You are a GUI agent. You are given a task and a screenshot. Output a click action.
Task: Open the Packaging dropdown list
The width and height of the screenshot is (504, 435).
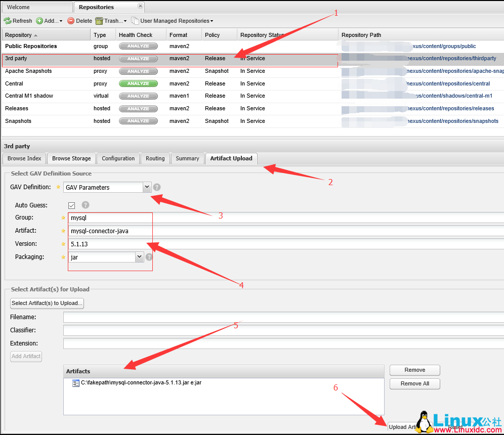pos(140,257)
